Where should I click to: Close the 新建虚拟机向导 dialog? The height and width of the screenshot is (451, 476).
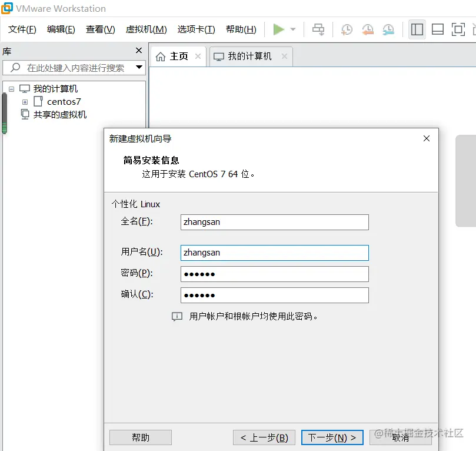tap(427, 138)
